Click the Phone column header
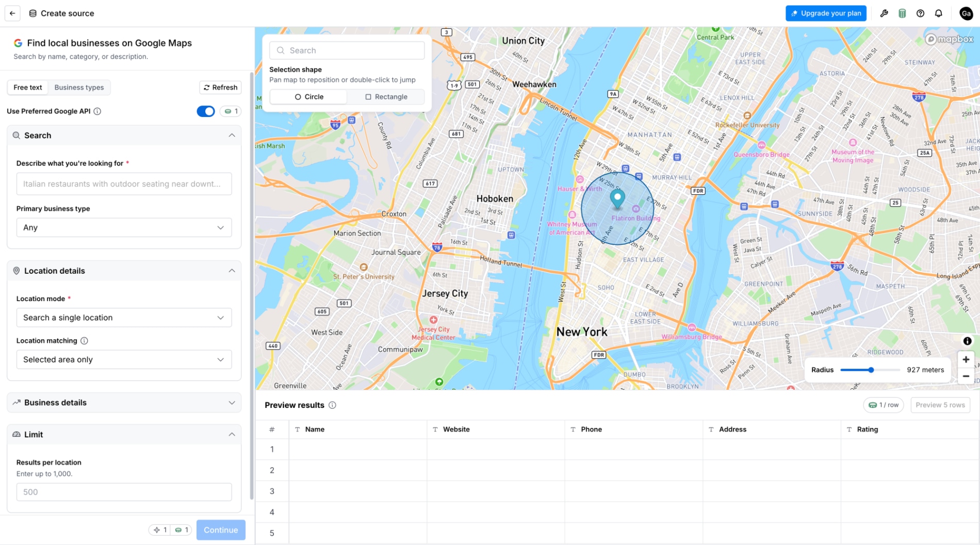This screenshot has height=545, width=980. 634,430
